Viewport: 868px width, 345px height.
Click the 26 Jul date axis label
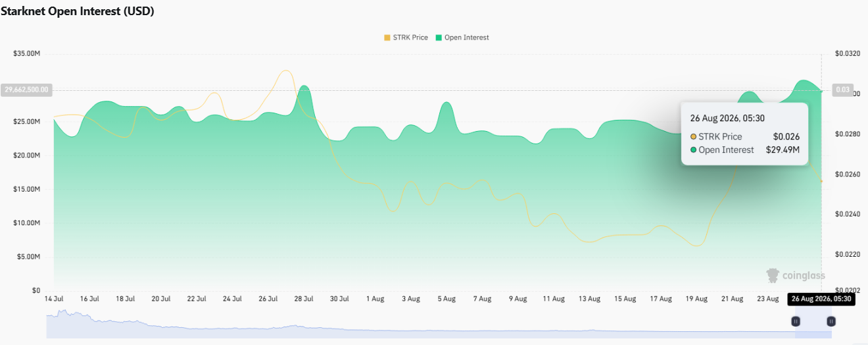pyautogui.click(x=268, y=298)
